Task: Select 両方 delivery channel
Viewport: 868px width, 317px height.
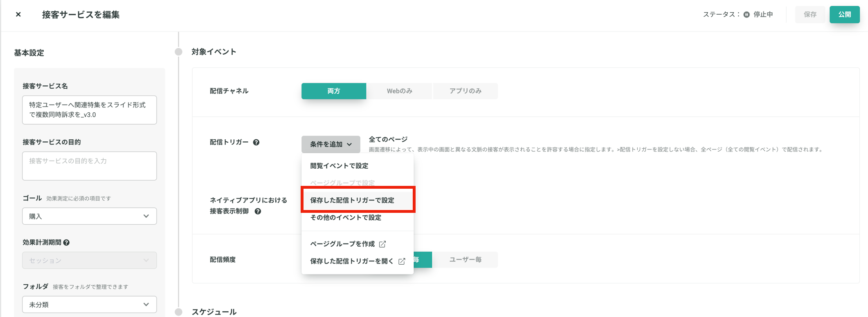Action: pyautogui.click(x=334, y=91)
